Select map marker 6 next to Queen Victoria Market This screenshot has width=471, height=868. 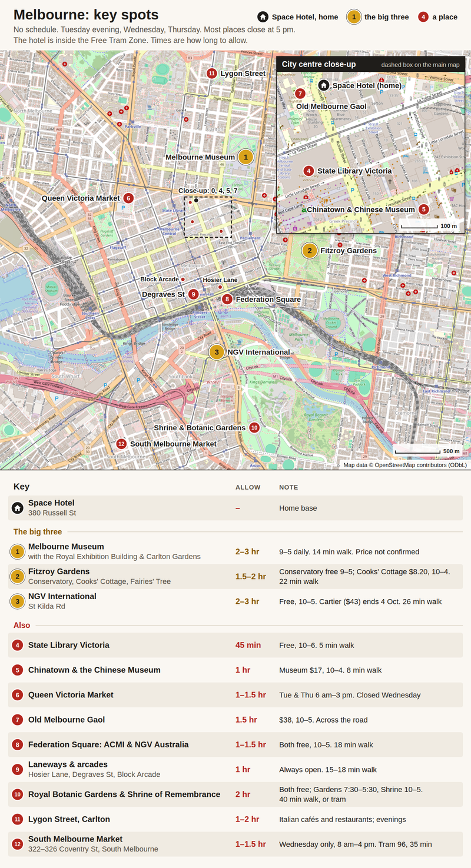pos(128,198)
